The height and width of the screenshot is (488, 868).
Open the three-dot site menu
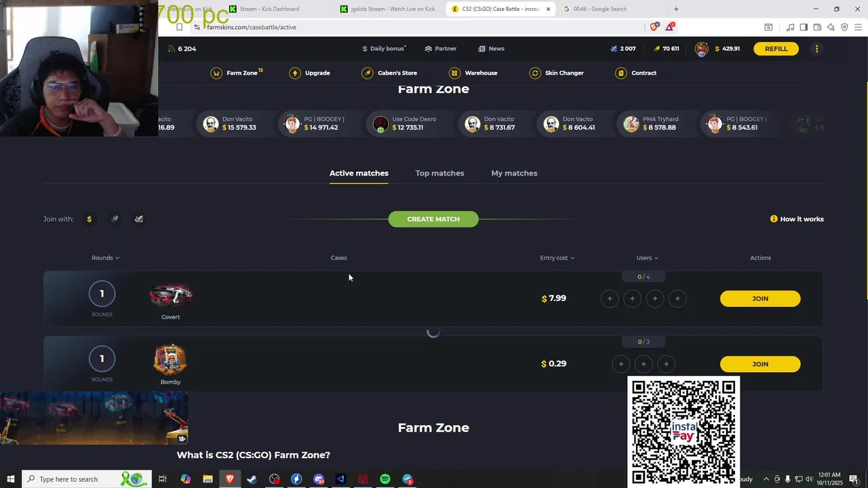[816, 49]
